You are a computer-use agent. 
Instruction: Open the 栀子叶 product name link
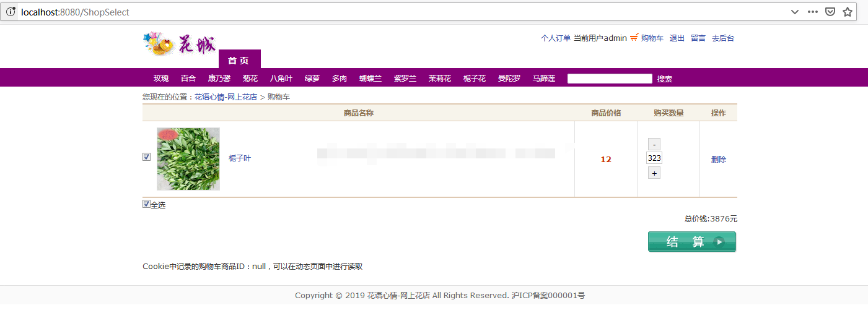pos(240,158)
